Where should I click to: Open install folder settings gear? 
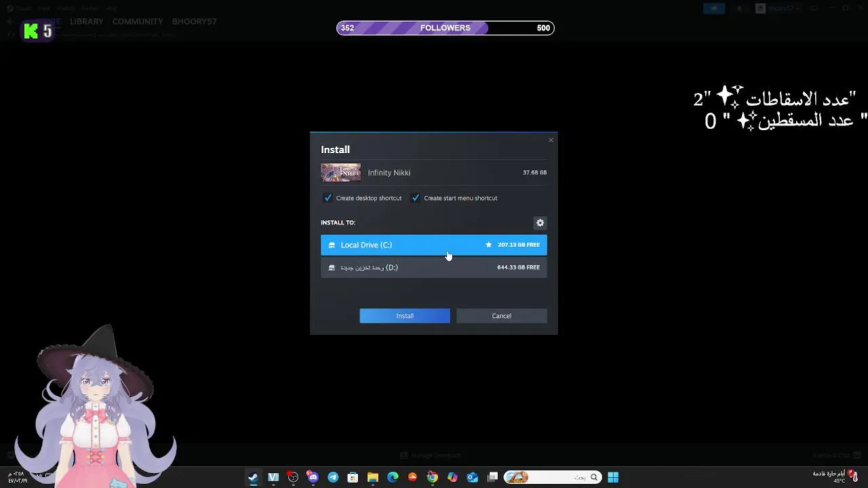[x=540, y=223]
